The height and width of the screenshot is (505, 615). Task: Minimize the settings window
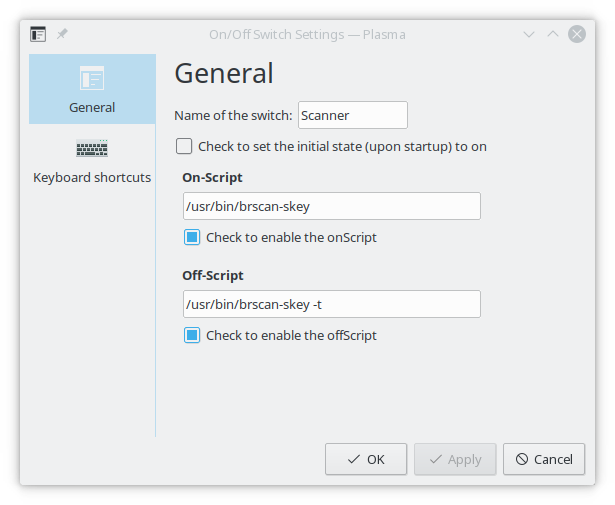[x=529, y=34]
